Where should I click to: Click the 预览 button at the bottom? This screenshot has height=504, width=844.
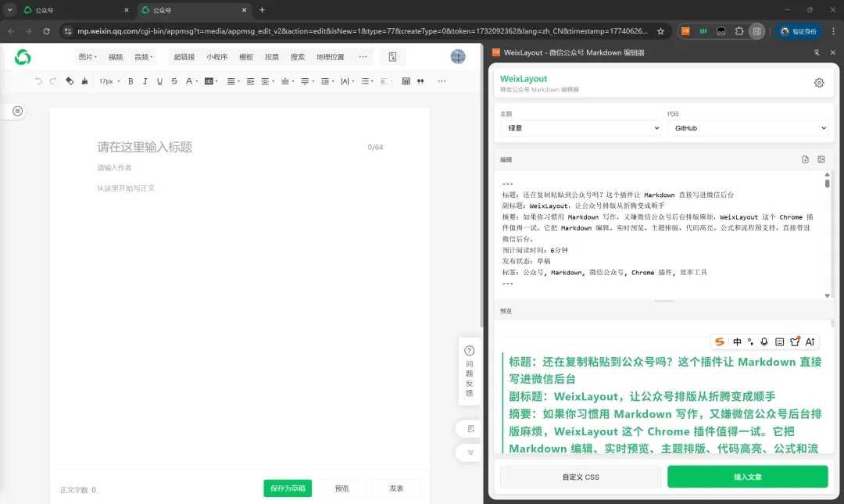click(x=342, y=488)
